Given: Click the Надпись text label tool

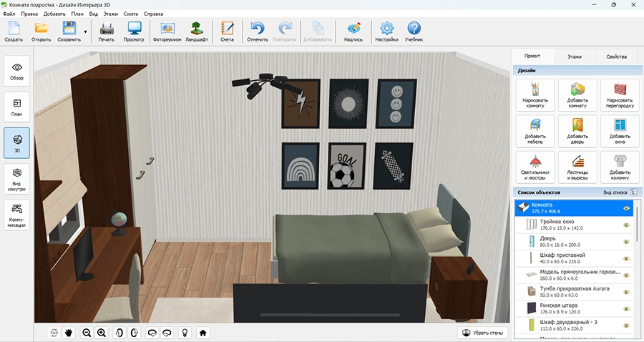Looking at the screenshot, I should 353,32.
